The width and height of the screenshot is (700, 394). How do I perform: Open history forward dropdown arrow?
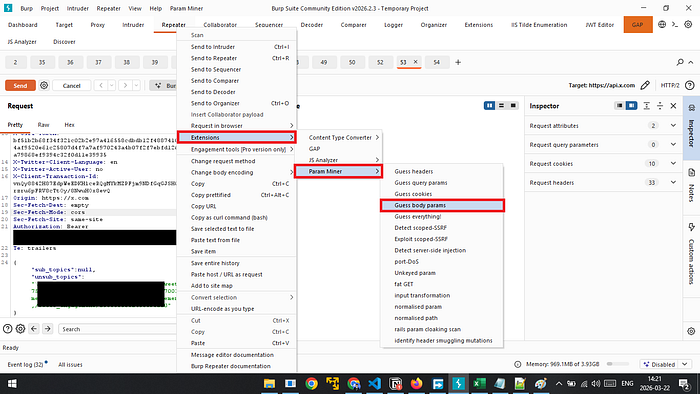click(x=136, y=85)
